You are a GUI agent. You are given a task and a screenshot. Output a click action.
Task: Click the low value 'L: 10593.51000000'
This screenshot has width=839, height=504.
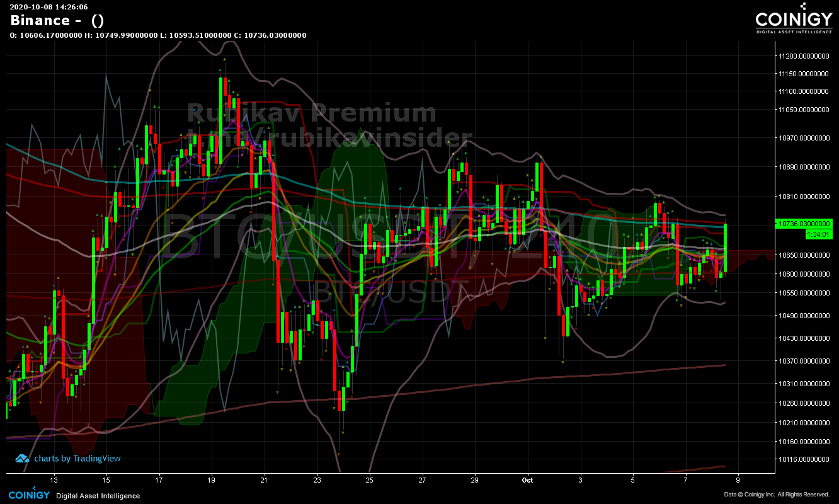197,35
